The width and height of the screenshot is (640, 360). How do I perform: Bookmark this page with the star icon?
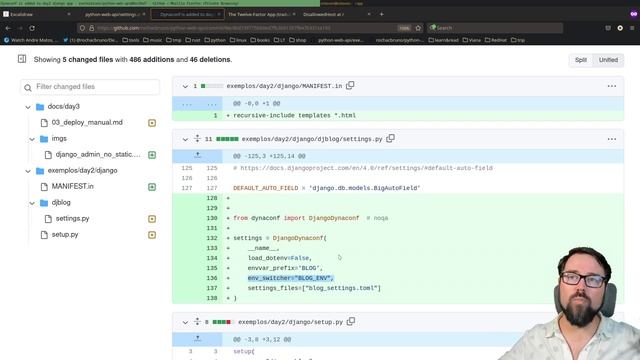[418, 28]
